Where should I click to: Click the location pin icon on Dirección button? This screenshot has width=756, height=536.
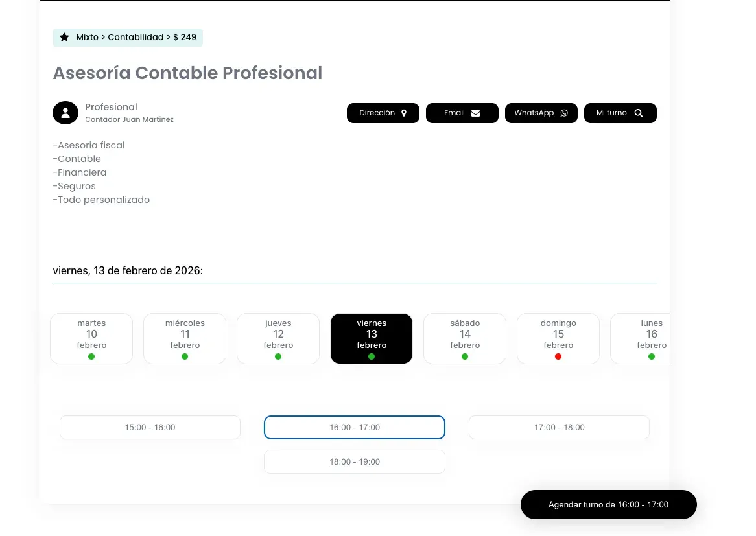[x=403, y=113]
